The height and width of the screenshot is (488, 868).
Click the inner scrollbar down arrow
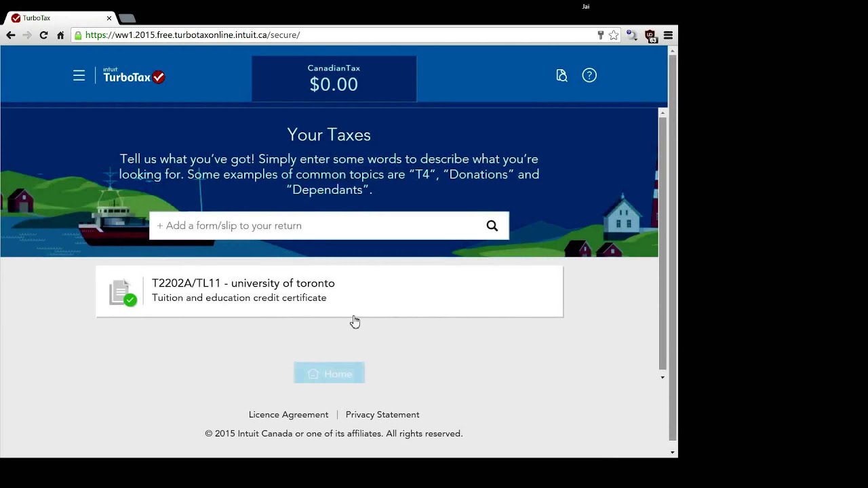pyautogui.click(x=663, y=378)
